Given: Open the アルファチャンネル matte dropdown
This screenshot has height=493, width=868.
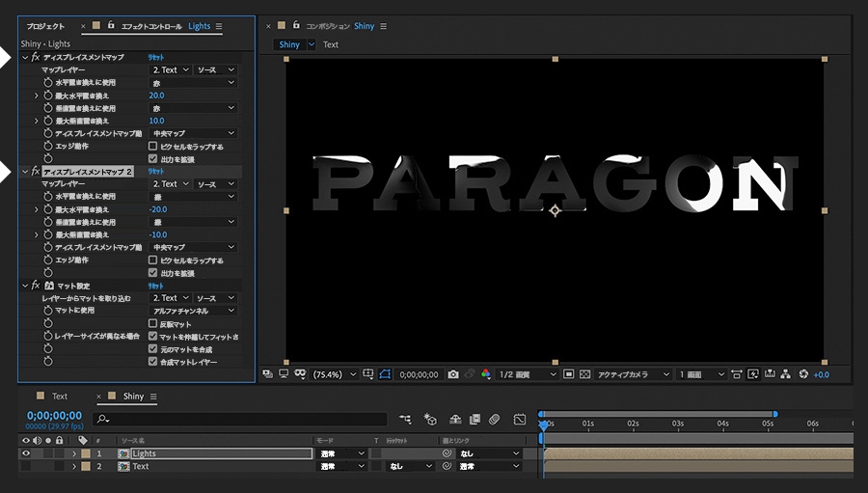Looking at the screenshot, I should [193, 311].
